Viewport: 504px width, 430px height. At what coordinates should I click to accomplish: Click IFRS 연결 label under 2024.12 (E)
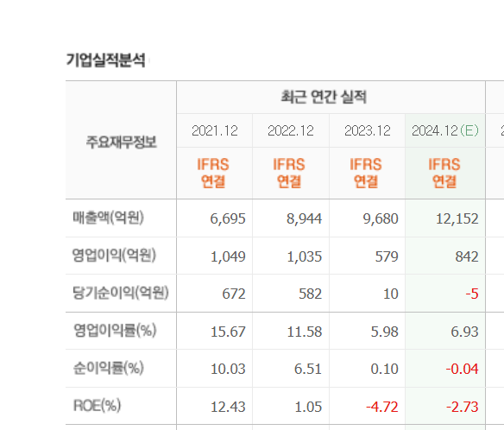tap(444, 173)
